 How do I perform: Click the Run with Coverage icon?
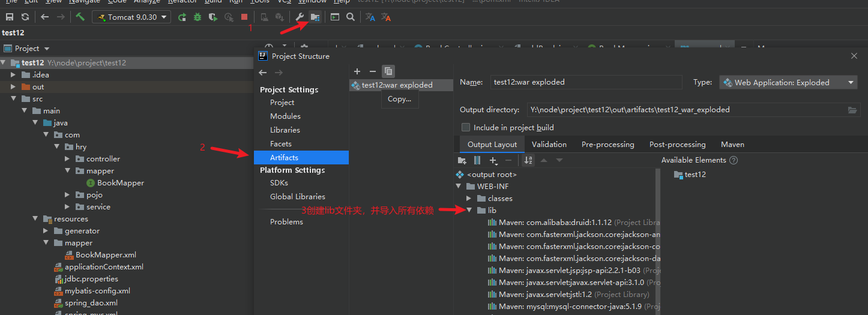coord(213,17)
